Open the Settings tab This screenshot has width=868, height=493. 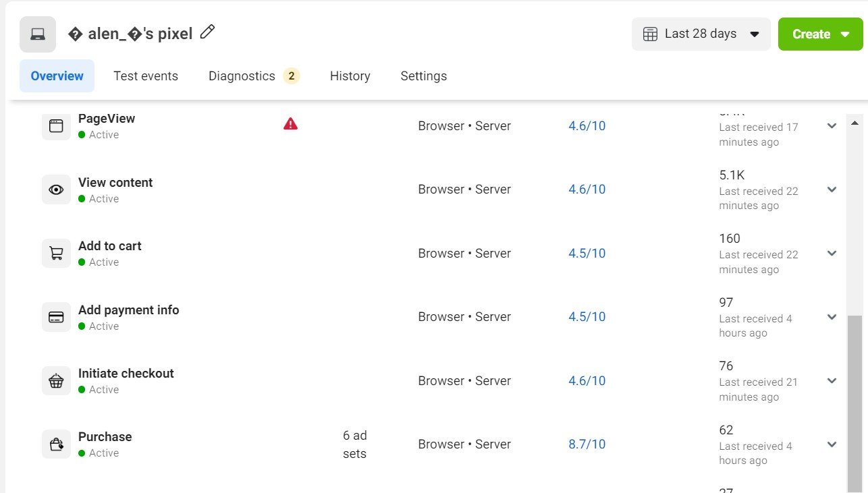[424, 76]
